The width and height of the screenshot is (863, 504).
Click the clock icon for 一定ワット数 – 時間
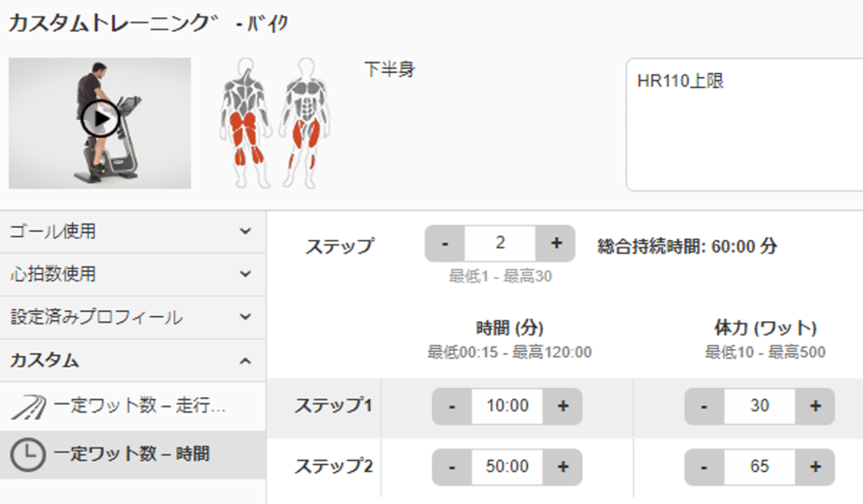point(27,455)
